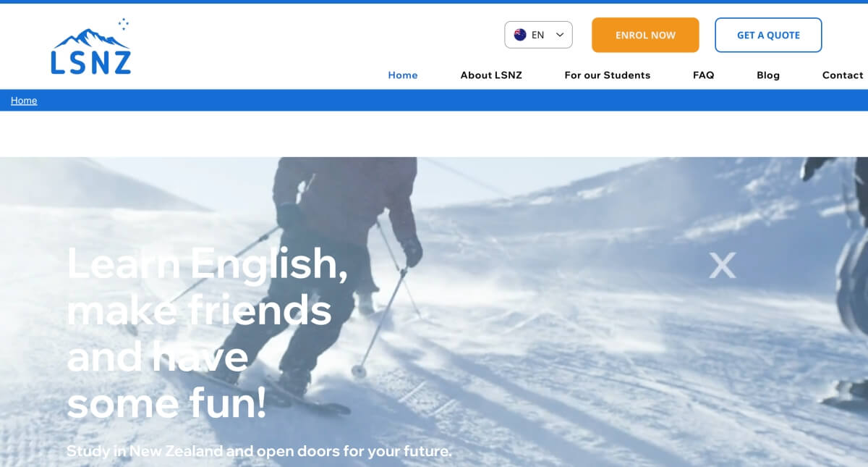Click the stars above the logo mountain
Viewport: 868px width, 467px height.
[x=123, y=24]
